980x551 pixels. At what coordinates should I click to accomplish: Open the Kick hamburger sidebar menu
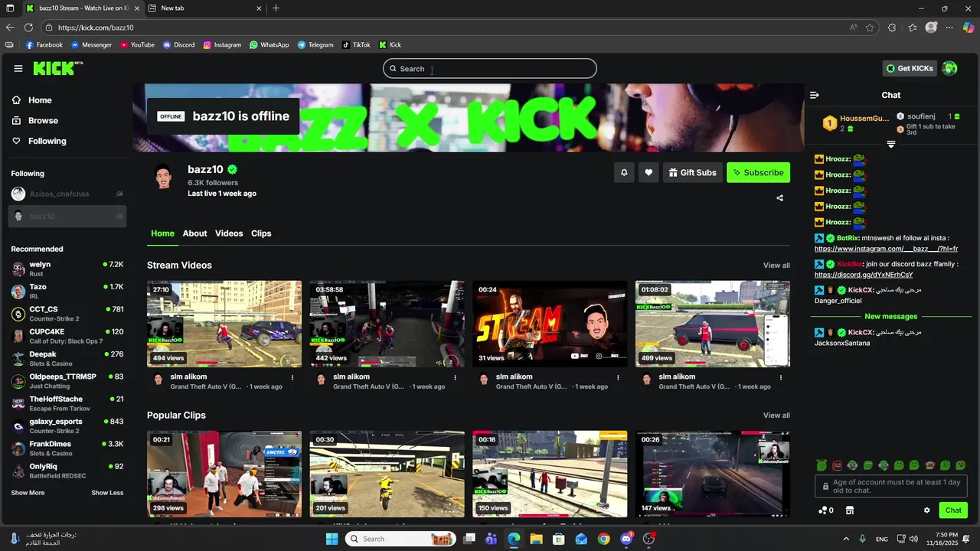tap(18, 68)
